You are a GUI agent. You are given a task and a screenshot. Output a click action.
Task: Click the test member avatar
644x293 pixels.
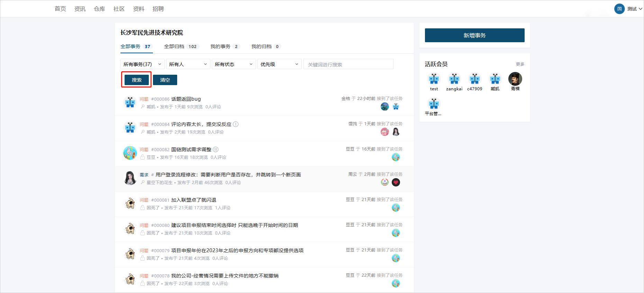point(434,79)
